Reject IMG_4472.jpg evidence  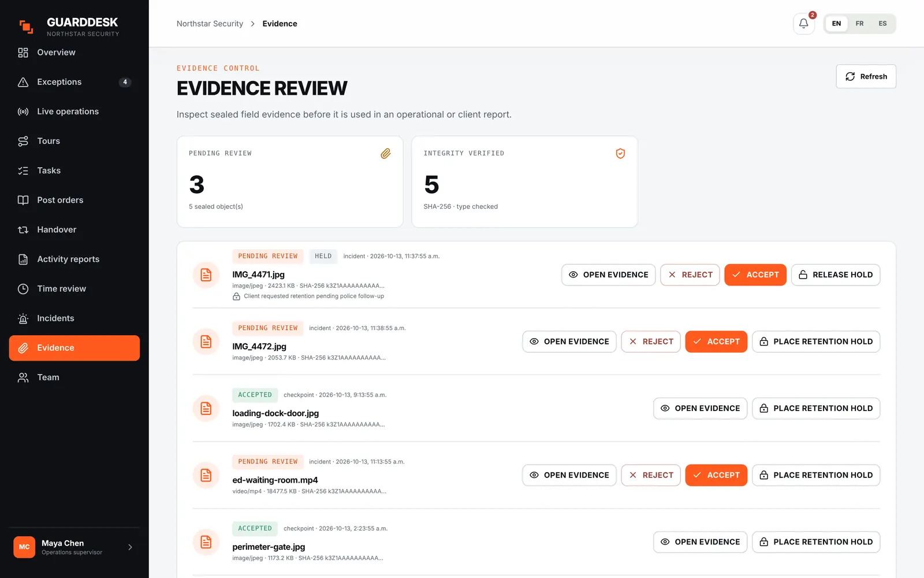tap(651, 342)
